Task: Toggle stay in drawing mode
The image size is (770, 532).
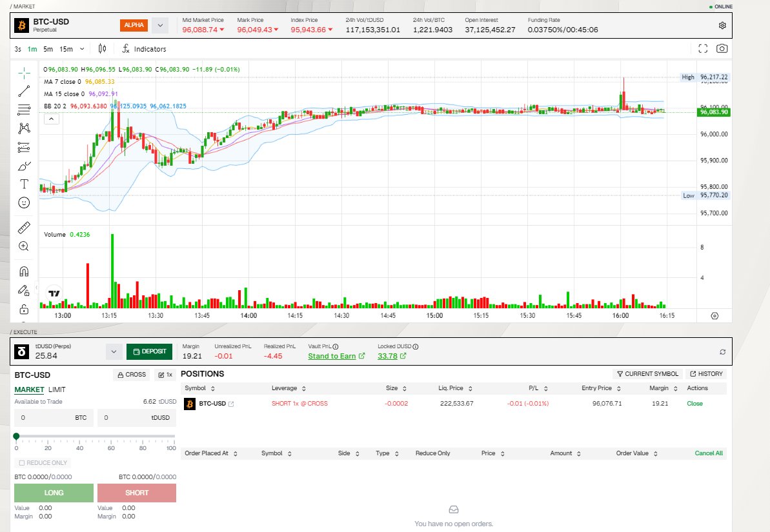Action: pos(24,291)
